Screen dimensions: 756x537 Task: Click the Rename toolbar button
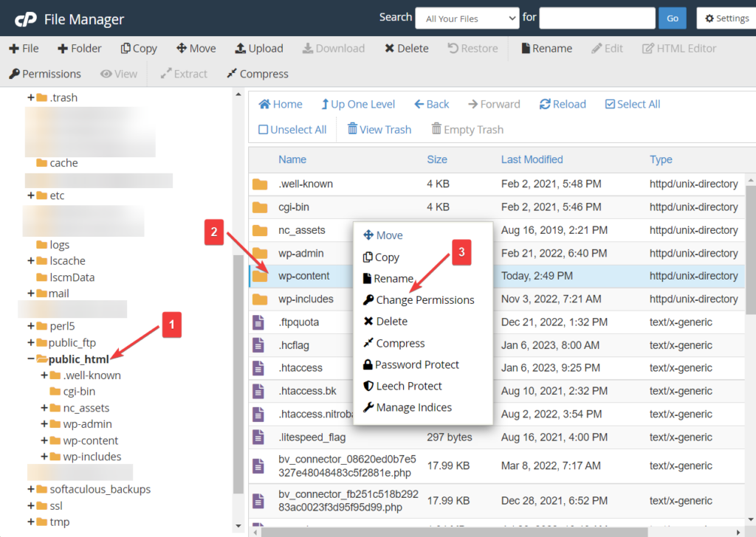pyautogui.click(x=546, y=48)
